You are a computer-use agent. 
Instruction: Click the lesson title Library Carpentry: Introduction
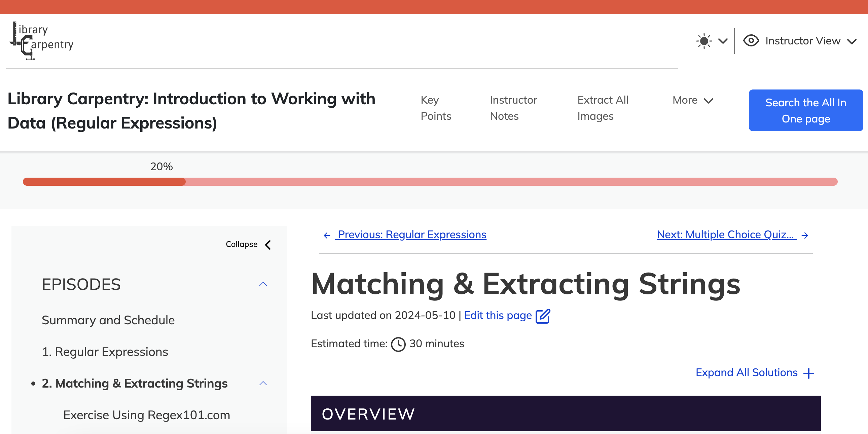(x=191, y=111)
